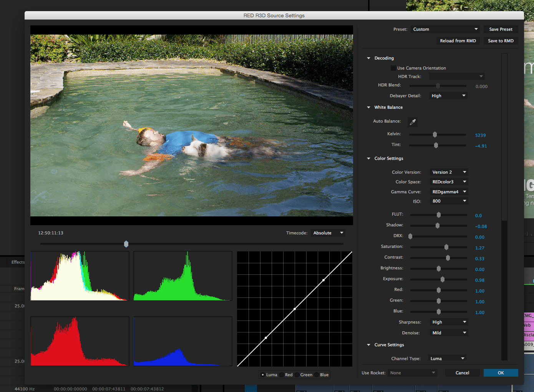Image resolution: width=534 pixels, height=392 pixels.
Task: Collapse the Decoding section
Action: [x=369, y=58]
